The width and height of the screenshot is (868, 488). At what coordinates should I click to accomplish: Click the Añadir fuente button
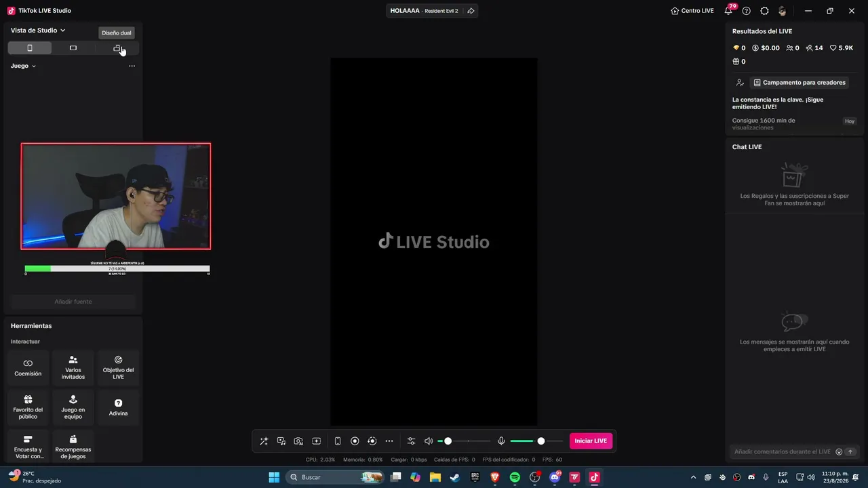coord(73,302)
